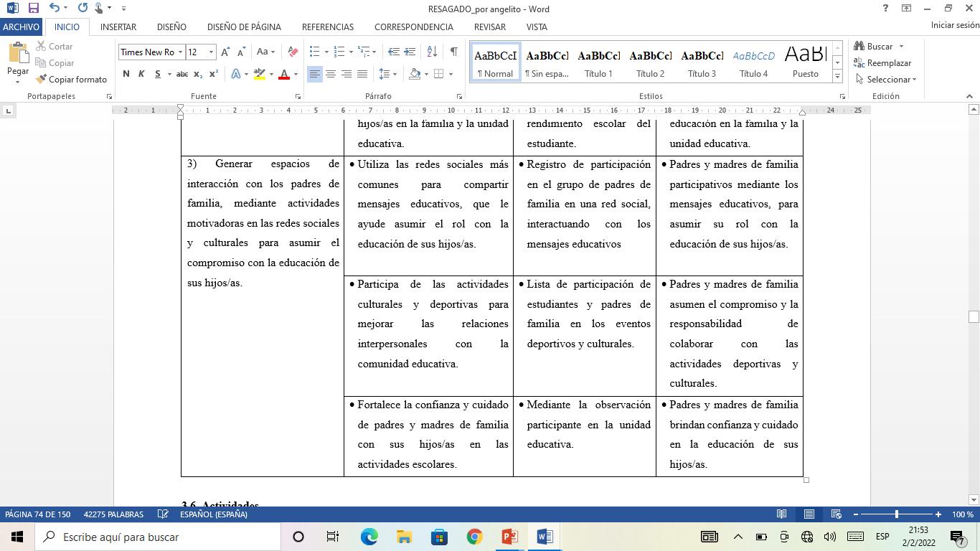Open the font name Times New Roman dropdown

tap(179, 52)
